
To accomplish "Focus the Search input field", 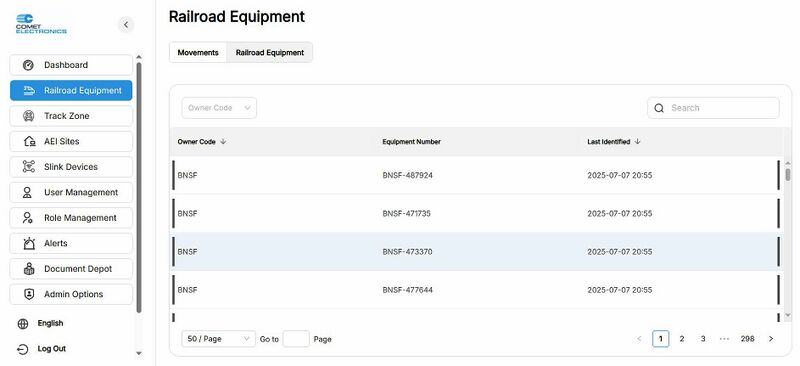I will click(x=713, y=108).
